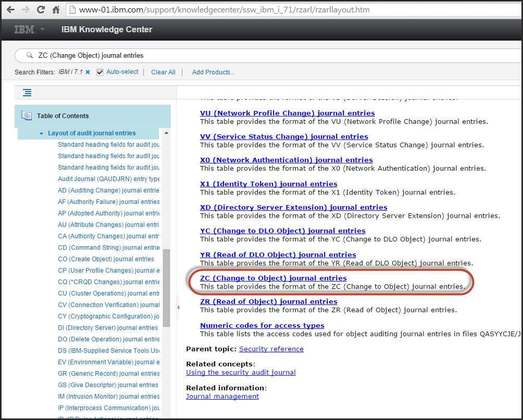Remove the IBM i 7.1 search filter
523x420 pixels.
pos(88,72)
